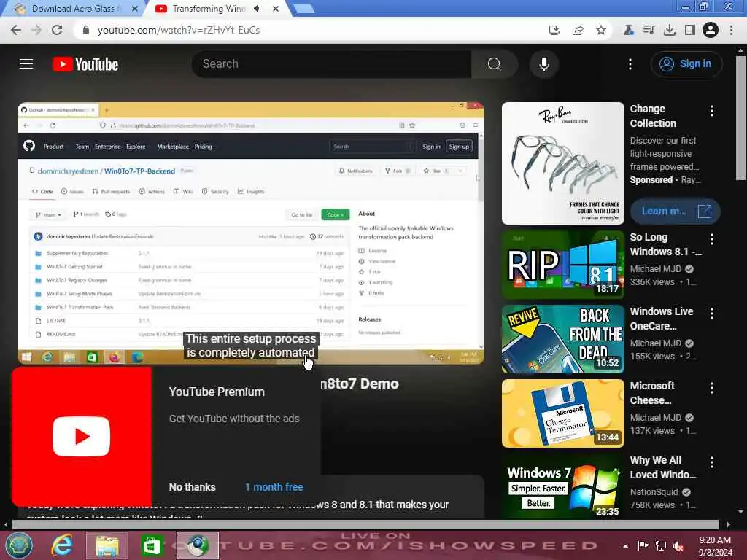Image resolution: width=747 pixels, height=560 pixels.
Task: Click NationSquid channel name
Action: [x=654, y=492]
